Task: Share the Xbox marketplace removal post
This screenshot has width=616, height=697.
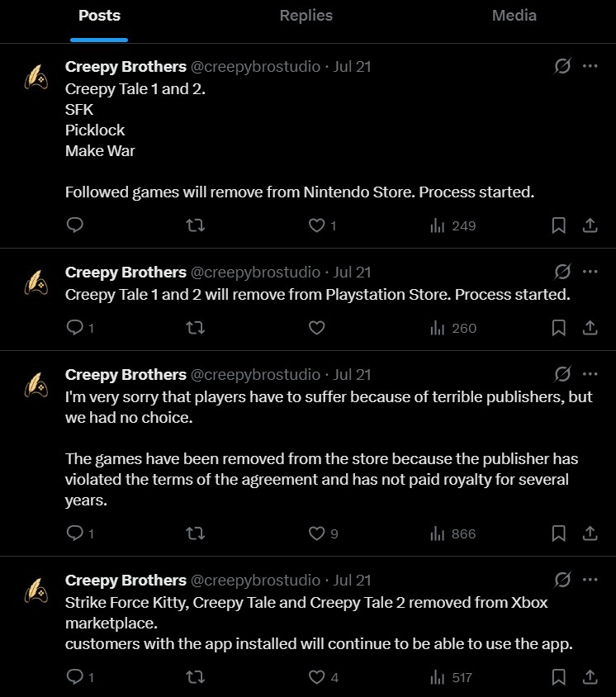Action: coord(590,677)
